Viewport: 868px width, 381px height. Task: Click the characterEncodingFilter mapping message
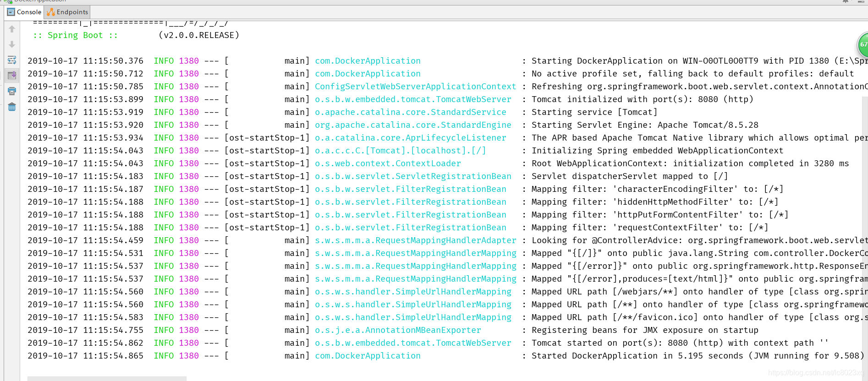[657, 189]
